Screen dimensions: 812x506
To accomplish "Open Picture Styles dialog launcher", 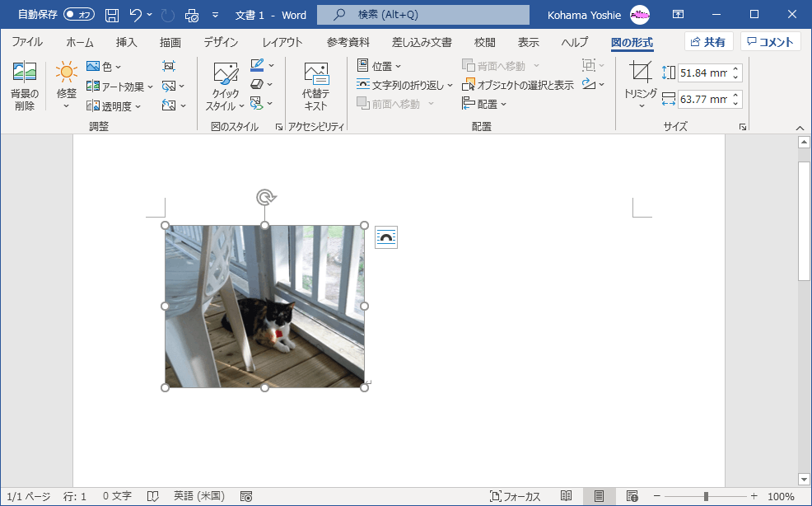I will (279, 127).
